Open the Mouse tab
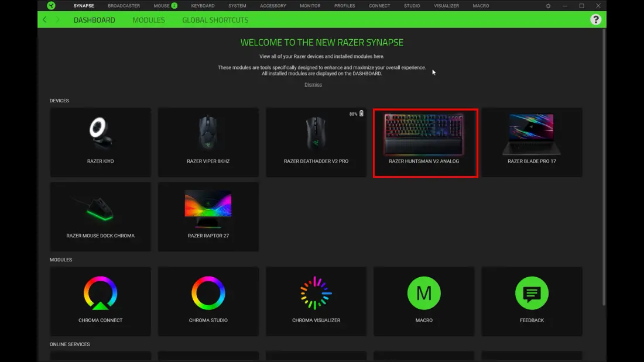The width and height of the screenshot is (644, 362). pos(162,6)
